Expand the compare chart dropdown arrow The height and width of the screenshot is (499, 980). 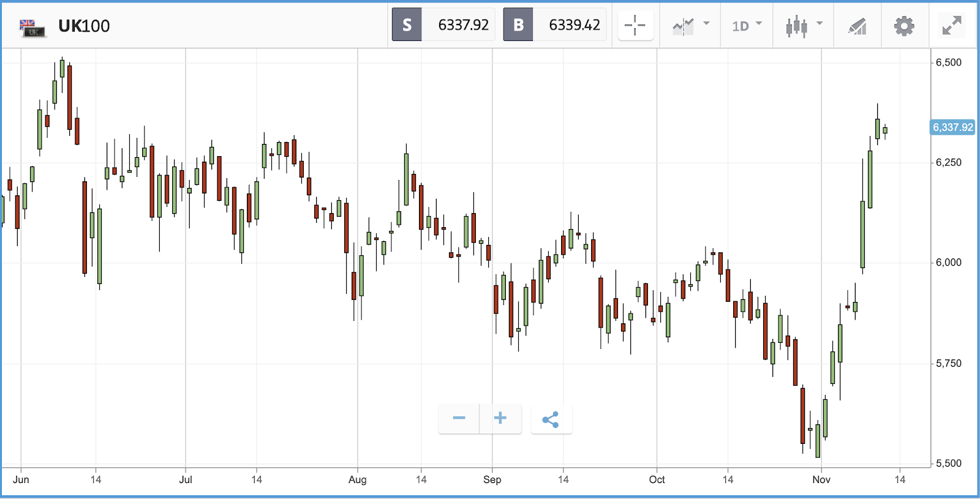[x=706, y=23]
